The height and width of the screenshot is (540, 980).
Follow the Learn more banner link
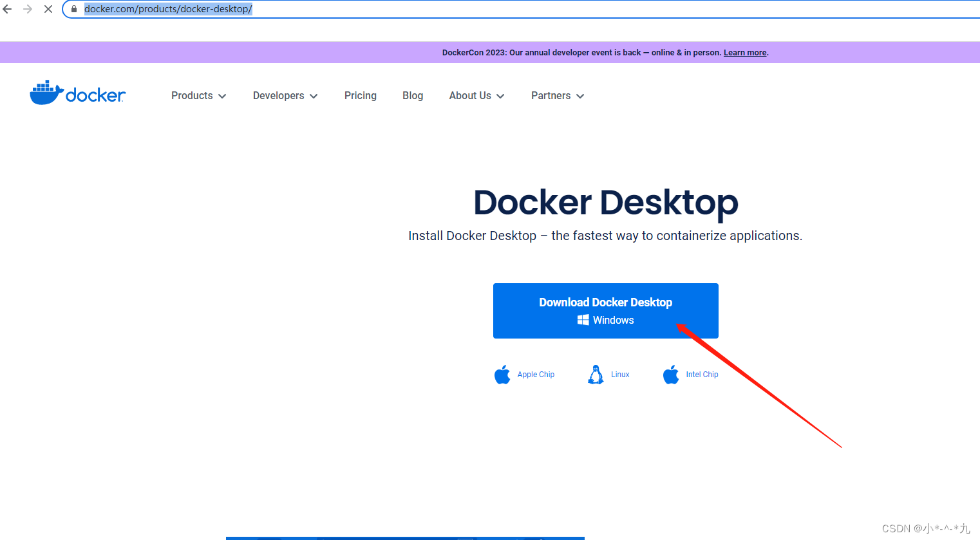click(x=745, y=53)
